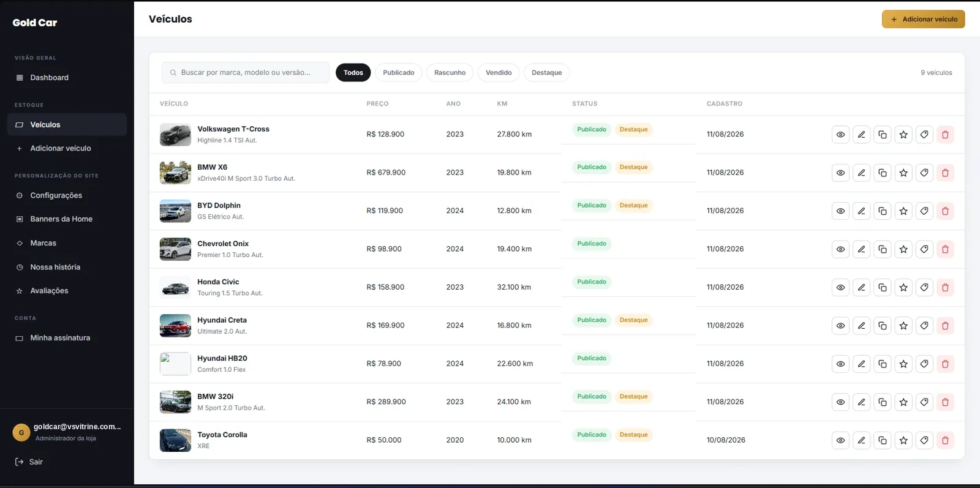Toggle the star on the Volkswagen T-Cross row
The image size is (980, 488).
pos(903,135)
